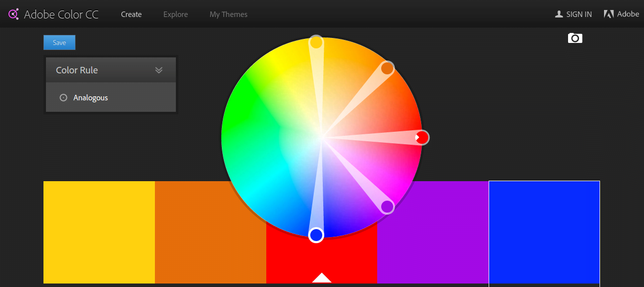The width and height of the screenshot is (644, 287).
Task: Click the Save button
Action: click(59, 42)
